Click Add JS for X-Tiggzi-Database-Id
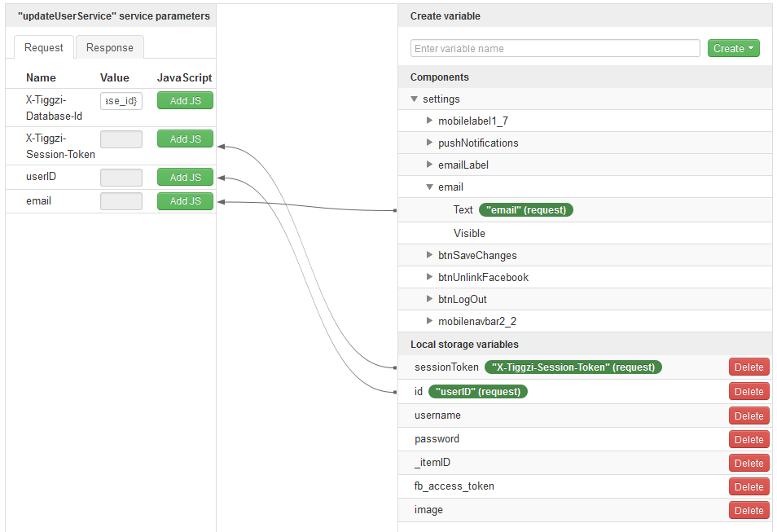Screen dimensions: 777x532 coord(185,100)
